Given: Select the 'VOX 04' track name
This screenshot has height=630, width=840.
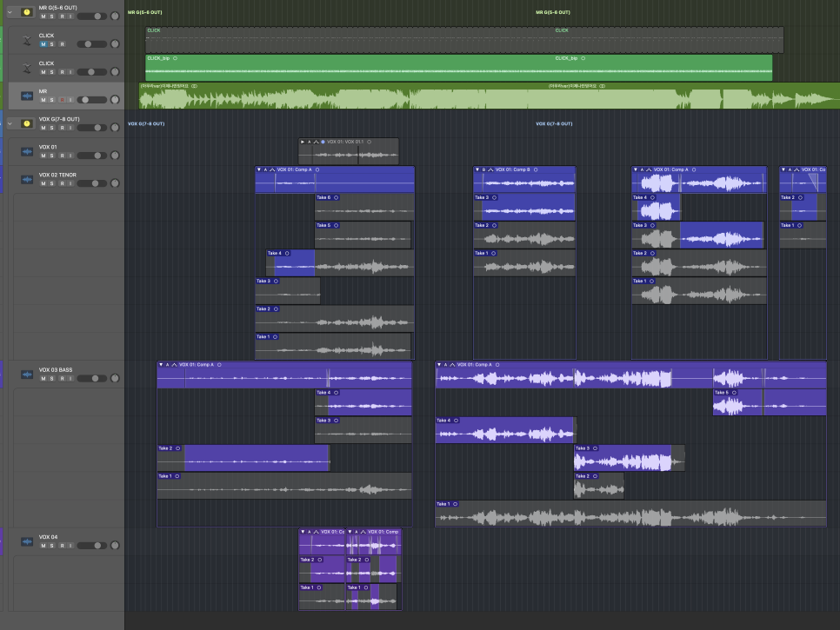Looking at the screenshot, I should tap(48, 537).
